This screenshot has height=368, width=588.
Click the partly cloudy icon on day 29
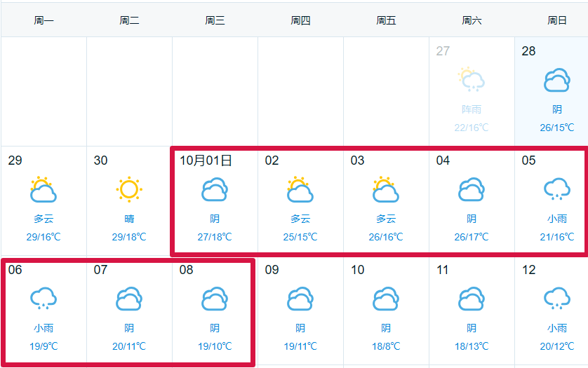point(44,189)
